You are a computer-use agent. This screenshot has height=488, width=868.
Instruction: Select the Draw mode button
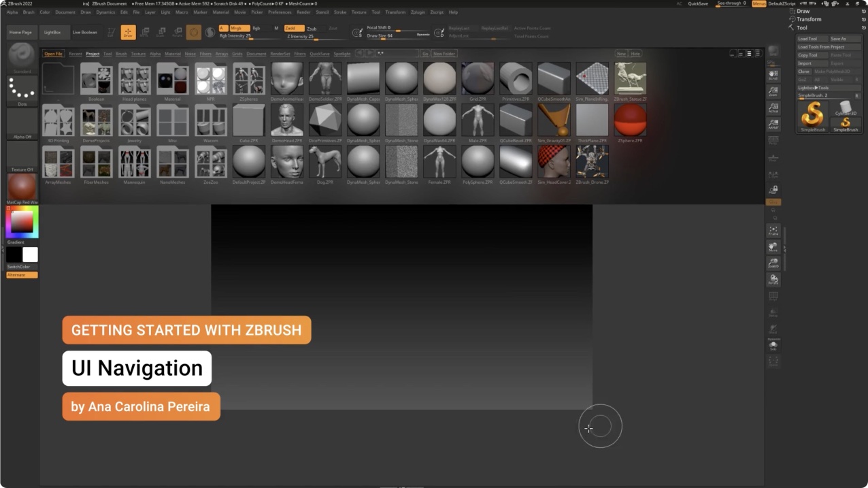(128, 32)
